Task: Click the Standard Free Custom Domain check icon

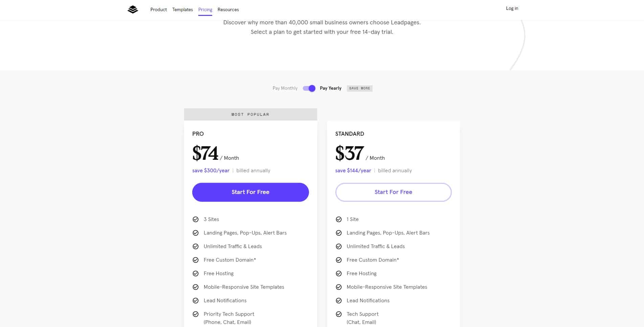Action: coord(339,260)
